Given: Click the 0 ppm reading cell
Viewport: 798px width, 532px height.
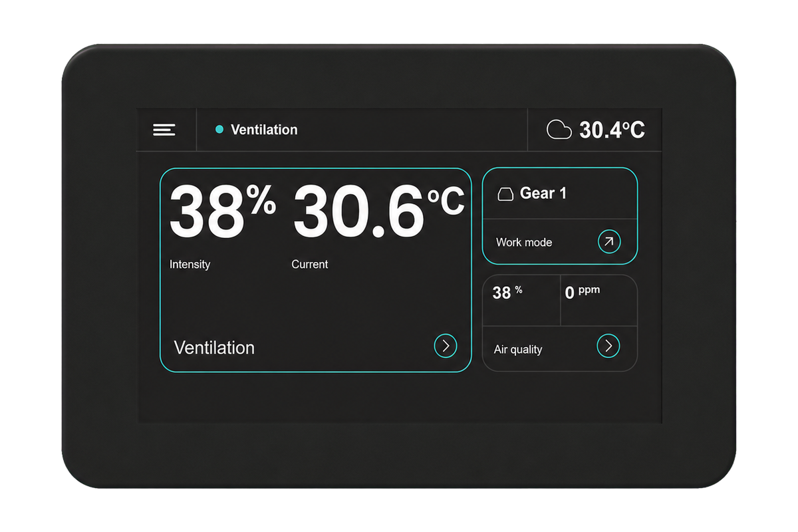Looking at the screenshot, I should pos(598,301).
